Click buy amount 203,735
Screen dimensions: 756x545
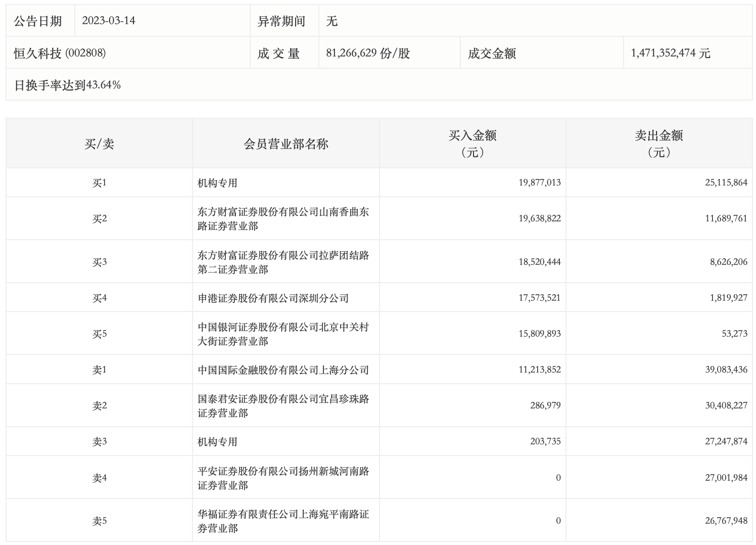[545, 441]
